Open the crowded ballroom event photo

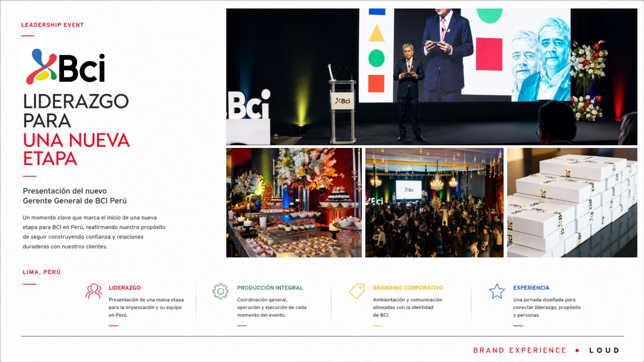point(434,203)
